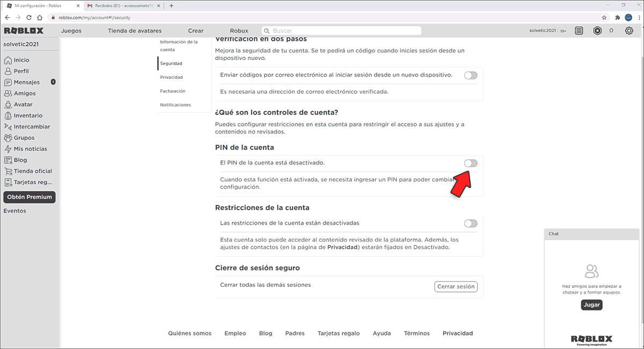
Task: Click solvetic2021 username in header
Action: [x=543, y=31]
